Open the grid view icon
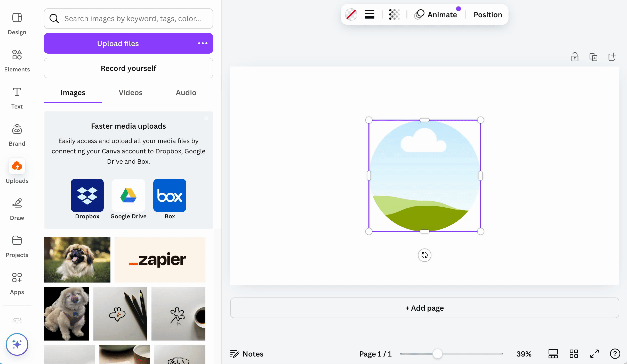Screen dimensions: 627x364 [x=574, y=354]
